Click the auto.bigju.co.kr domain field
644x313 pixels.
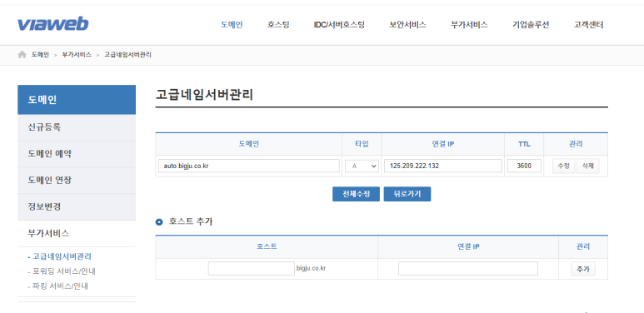pyautogui.click(x=249, y=166)
